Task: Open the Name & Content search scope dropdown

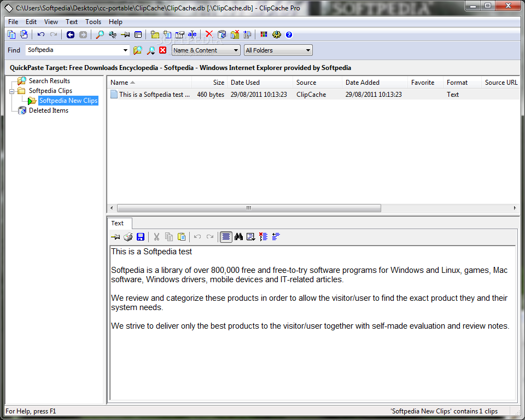Action: [x=206, y=50]
